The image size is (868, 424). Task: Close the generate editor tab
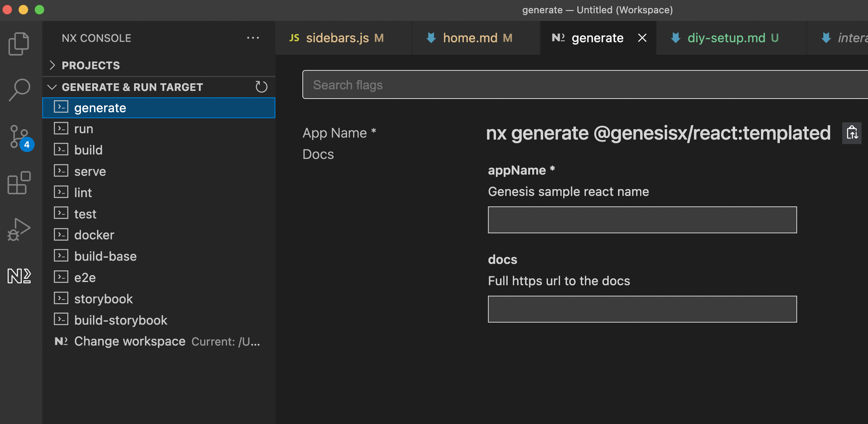coord(643,38)
